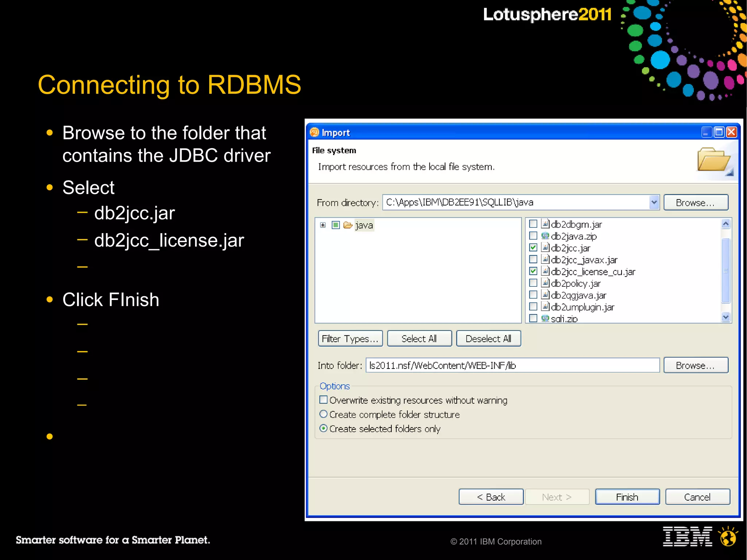The image size is (747, 560).
Task: Go back with the Back button
Action: tap(491, 497)
